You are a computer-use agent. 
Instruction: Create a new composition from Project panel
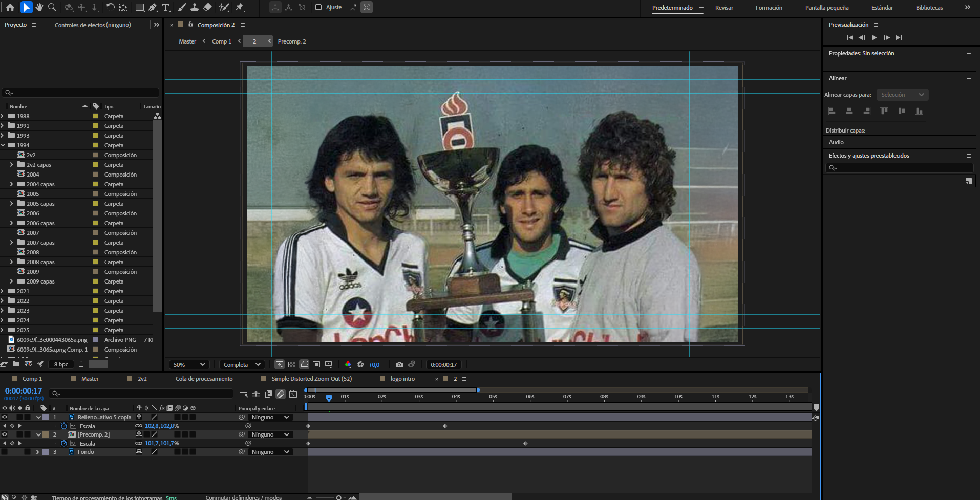(x=29, y=364)
